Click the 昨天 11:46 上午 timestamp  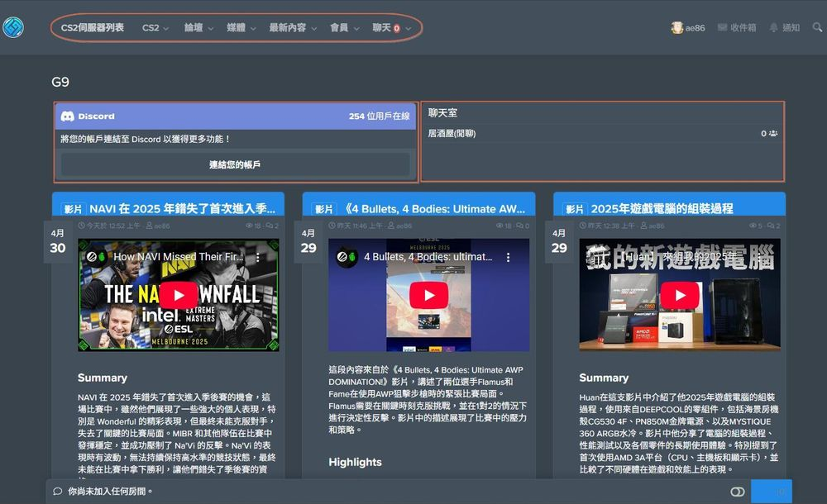pyautogui.click(x=361, y=226)
